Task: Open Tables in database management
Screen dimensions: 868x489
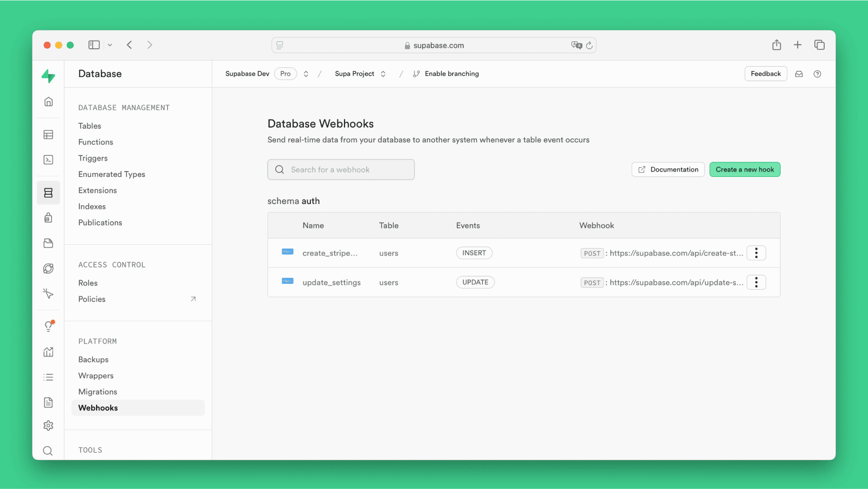Action: (90, 126)
